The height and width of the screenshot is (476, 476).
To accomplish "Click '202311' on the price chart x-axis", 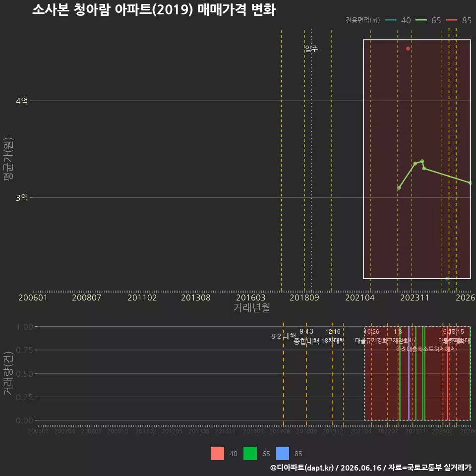I will [415, 297].
